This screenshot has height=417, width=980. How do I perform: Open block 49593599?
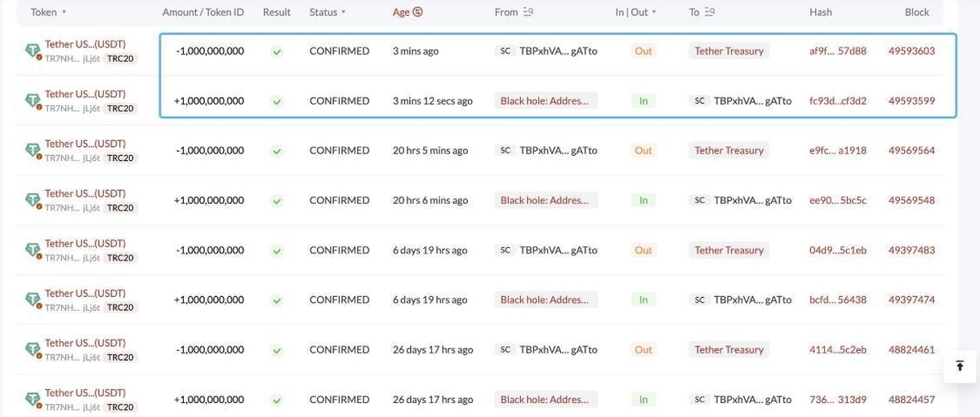911,101
